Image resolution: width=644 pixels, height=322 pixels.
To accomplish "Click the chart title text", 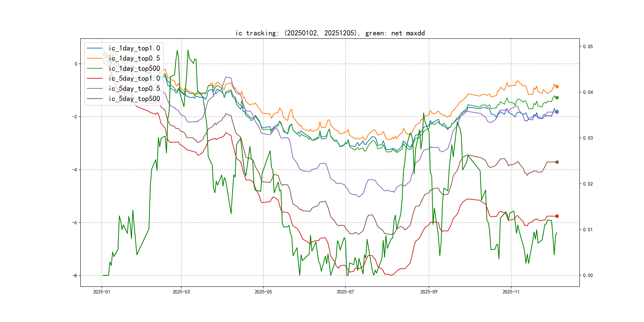I will [330, 33].
